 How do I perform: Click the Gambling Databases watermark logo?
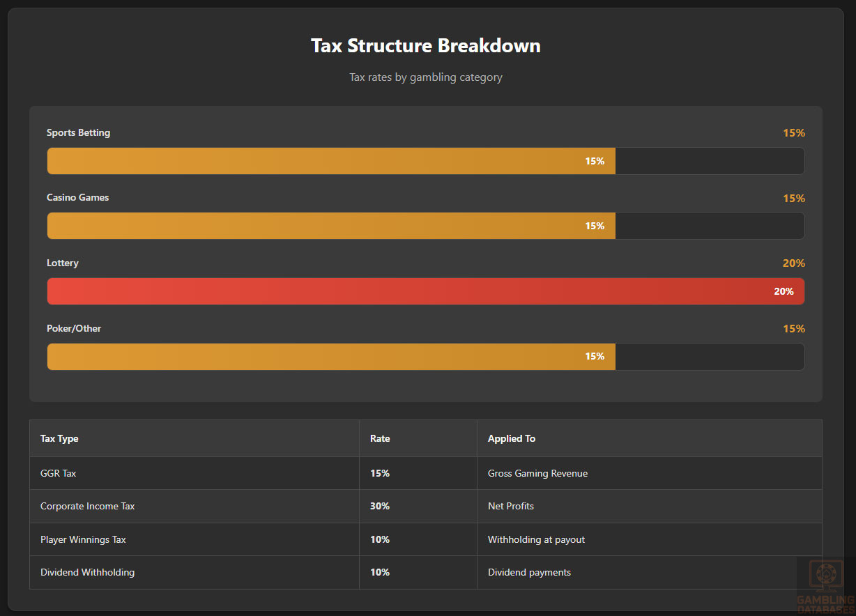point(825,585)
